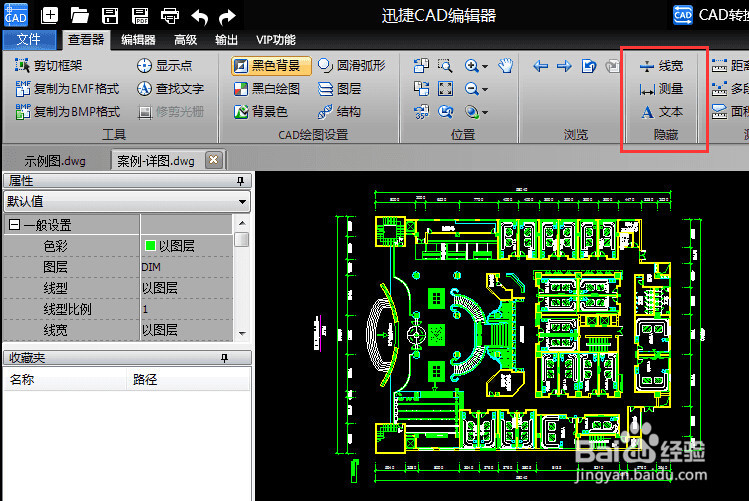Click the middle icon in 位置 group's first column

(421, 89)
